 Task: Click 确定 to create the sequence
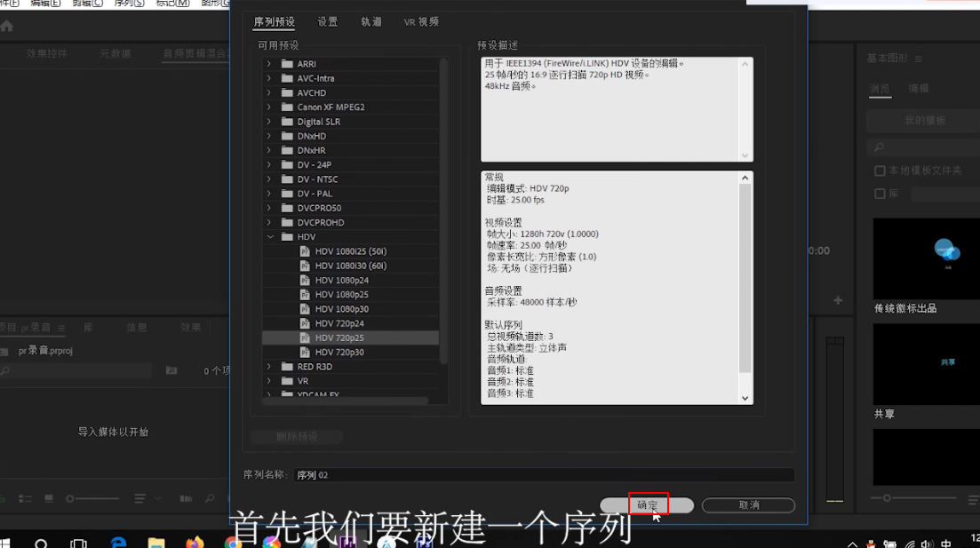648,504
